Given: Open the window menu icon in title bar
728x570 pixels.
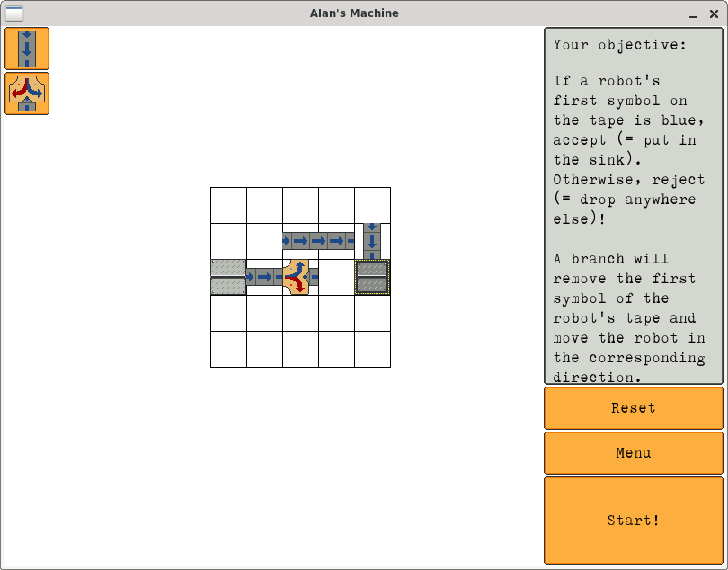Looking at the screenshot, I should (x=13, y=13).
